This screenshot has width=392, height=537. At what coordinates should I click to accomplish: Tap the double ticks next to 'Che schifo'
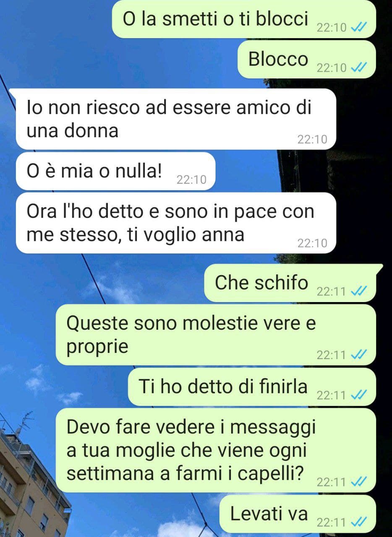[359, 291]
